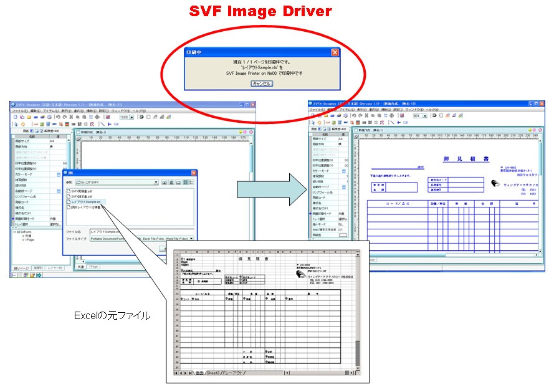Select the diagonal line tool in right Designer window
Screen dimensions: 554x392
(x=392, y=122)
